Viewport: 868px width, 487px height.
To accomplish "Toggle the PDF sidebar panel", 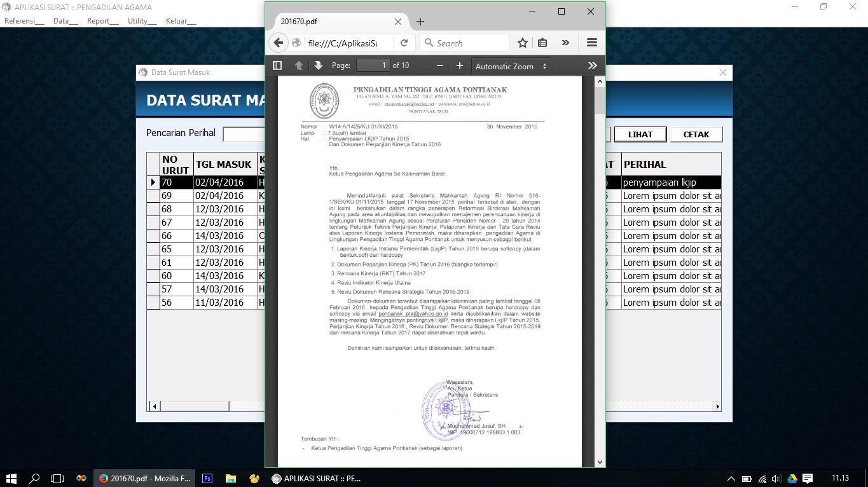I will pos(277,65).
